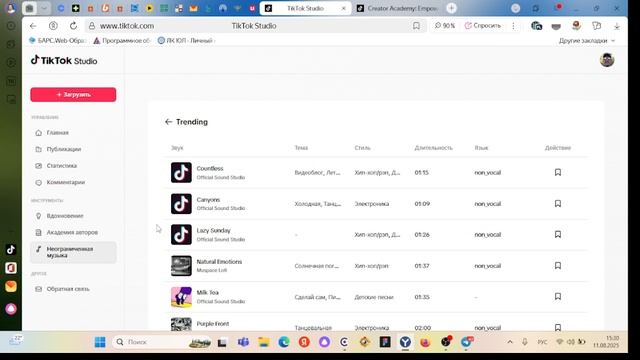Image resolution: width=640 pixels, height=360 pixels.
Task: Play the Lazy Sunday sound thumbnail
Action: coord(181,234)
